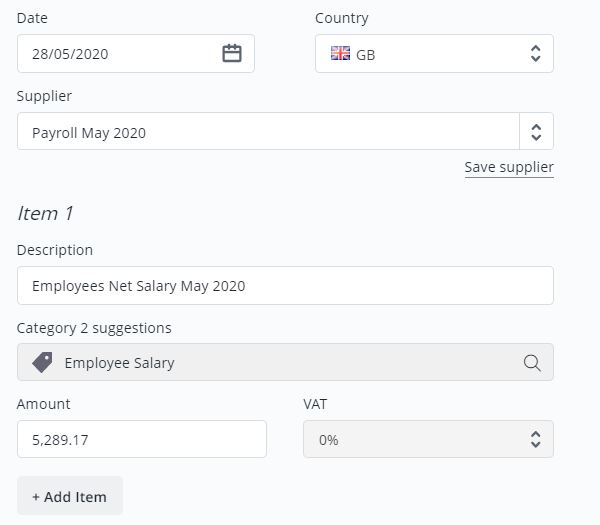Expand the Country dropdown arrows
Image resolution: width=600 pixels, height=525 pixels.
pos(536,54)
